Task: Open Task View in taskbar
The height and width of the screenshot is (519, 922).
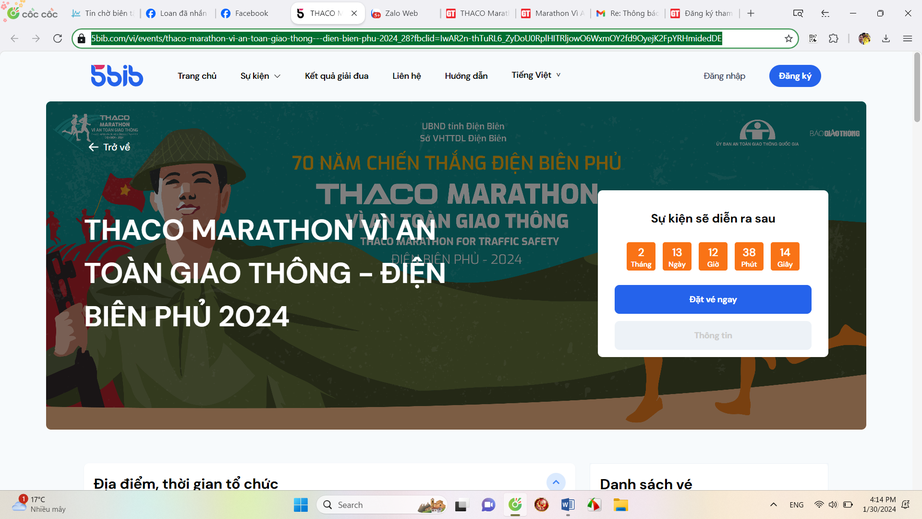Action: (x=461, y=505)
